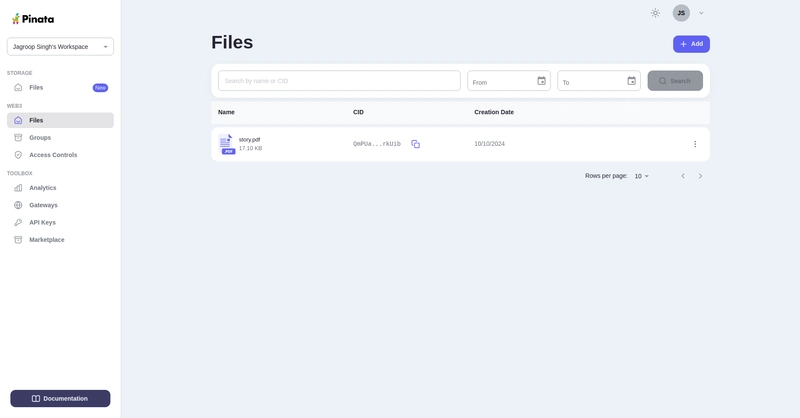Screen dimensions: 800x418
Task: Toggle the light/dark theme sun icon
Action: coord(655,13)
